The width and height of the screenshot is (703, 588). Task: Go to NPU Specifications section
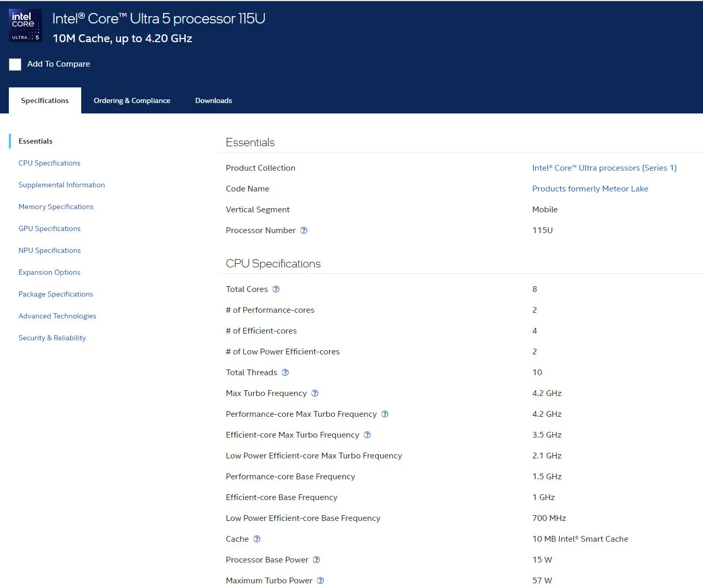coord(49,250)
